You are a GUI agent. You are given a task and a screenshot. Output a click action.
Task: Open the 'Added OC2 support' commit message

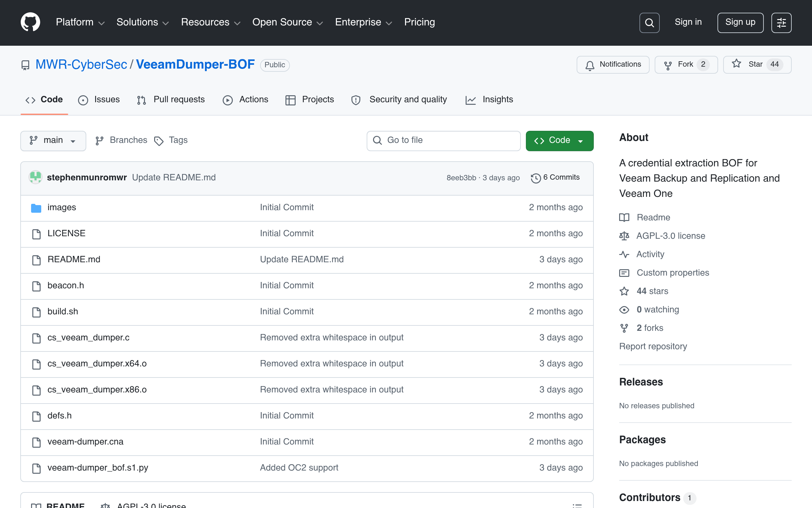coord(299,468)
